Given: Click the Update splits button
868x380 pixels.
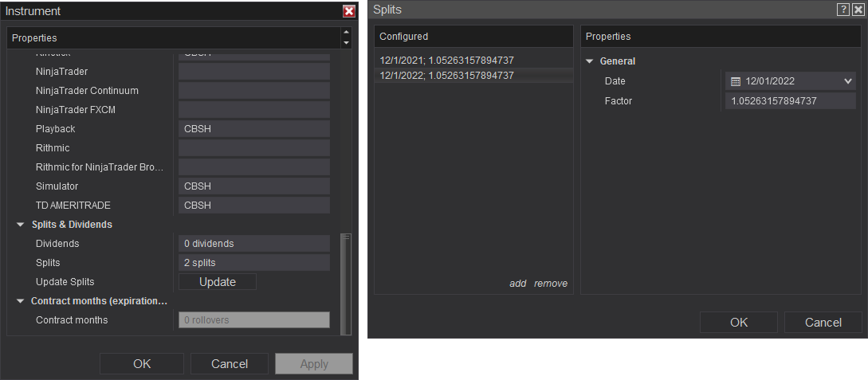Looking at the screenshot, I should [x=218, y=281].
